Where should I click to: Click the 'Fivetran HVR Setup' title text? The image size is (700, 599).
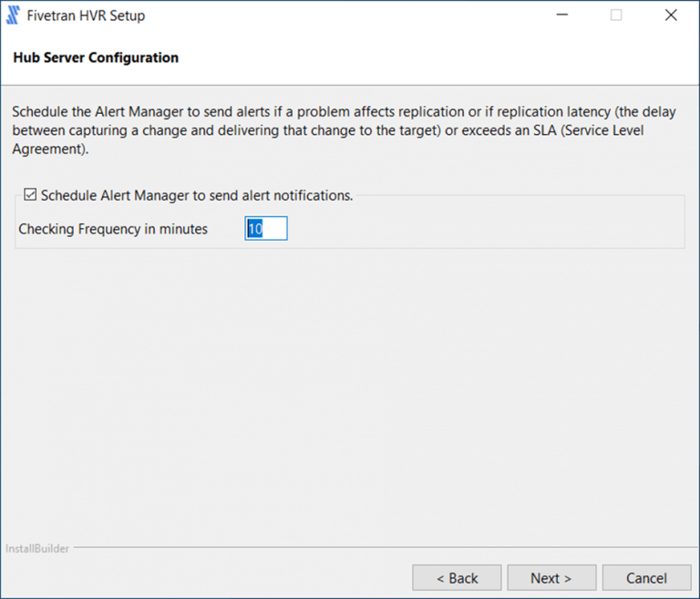click(x=86, y=15)
